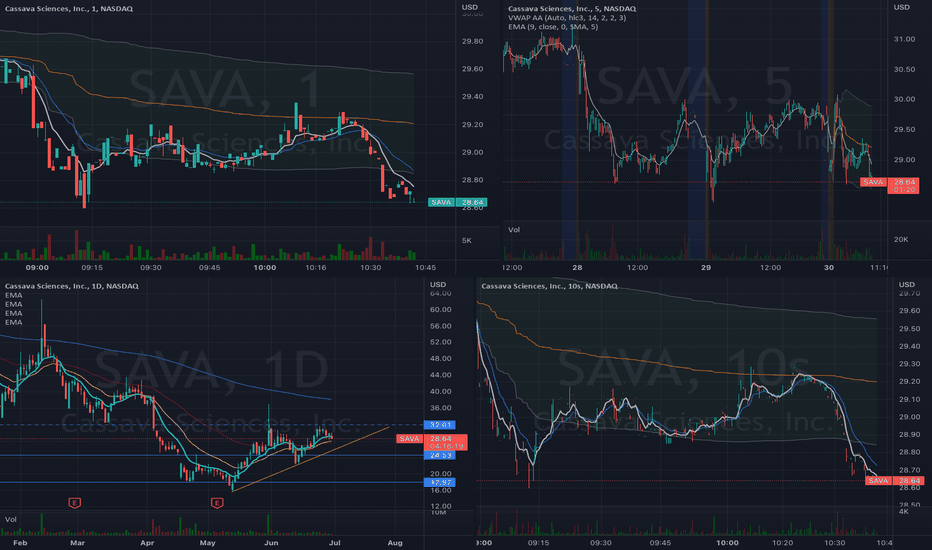Click the Aug month label on the daily chart
The width and height of the screenshot is (932, 550).
coord(395,543)
